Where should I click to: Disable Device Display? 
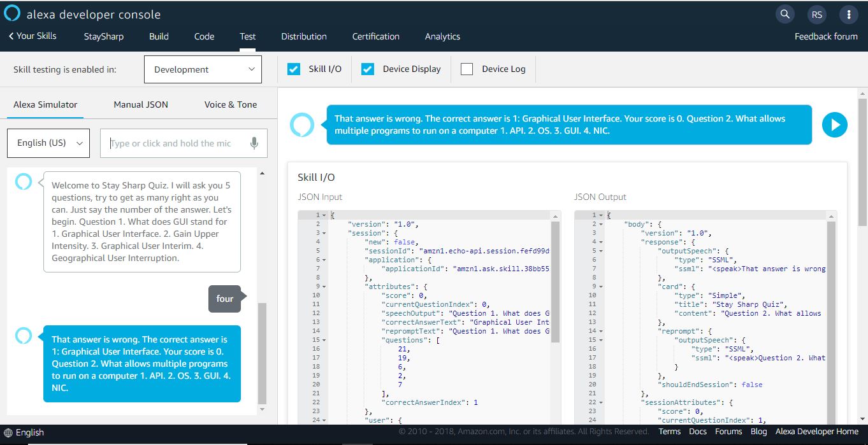[368, 69]
